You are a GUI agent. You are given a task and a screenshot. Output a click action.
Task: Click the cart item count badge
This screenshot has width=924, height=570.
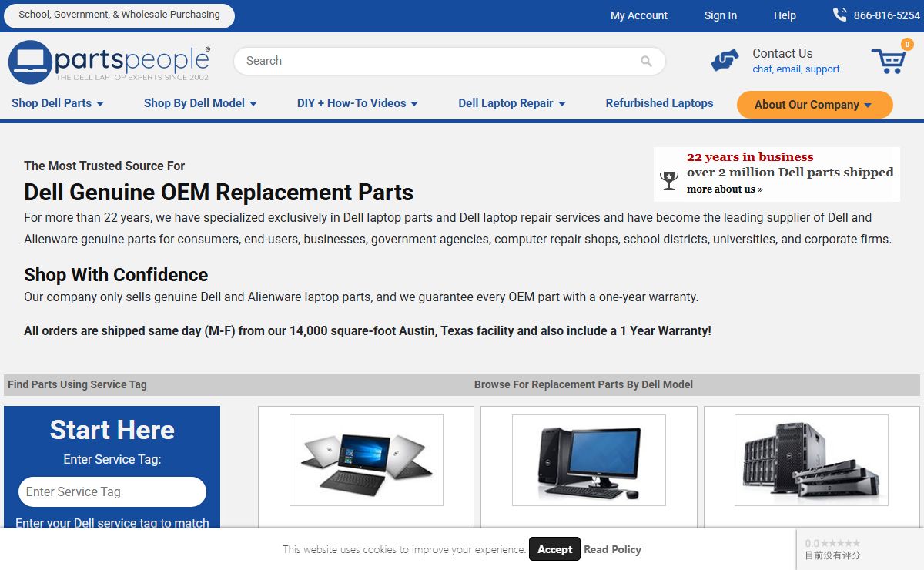point(907,45)
